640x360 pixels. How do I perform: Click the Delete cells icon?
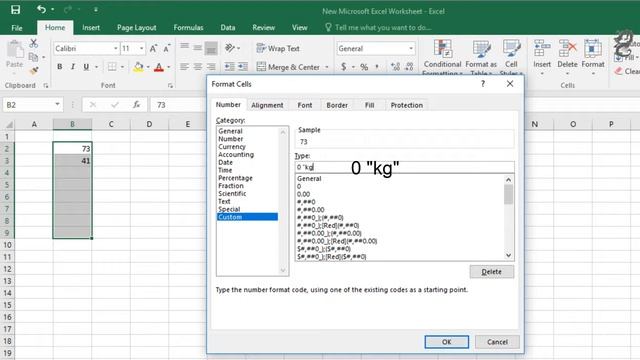pos(567,48)
